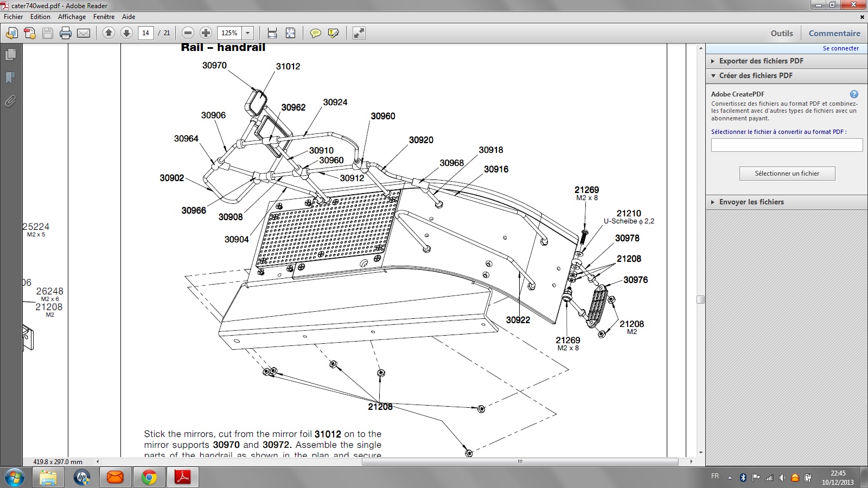Viewport: 868px width, 488px height.
Task: Switch to read mode fullscreen icon
Action: tap(359, 33)
